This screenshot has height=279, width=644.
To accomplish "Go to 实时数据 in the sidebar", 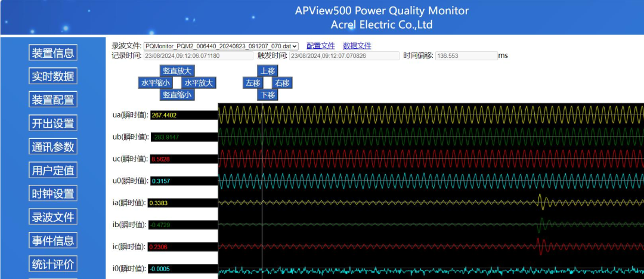I will tap(53, 76).
